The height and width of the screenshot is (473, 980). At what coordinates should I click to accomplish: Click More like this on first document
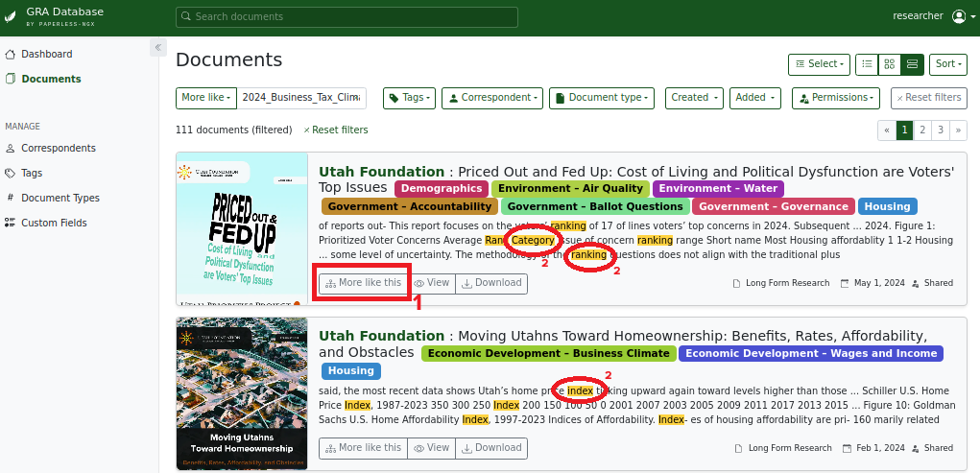(x=363, y=283)
